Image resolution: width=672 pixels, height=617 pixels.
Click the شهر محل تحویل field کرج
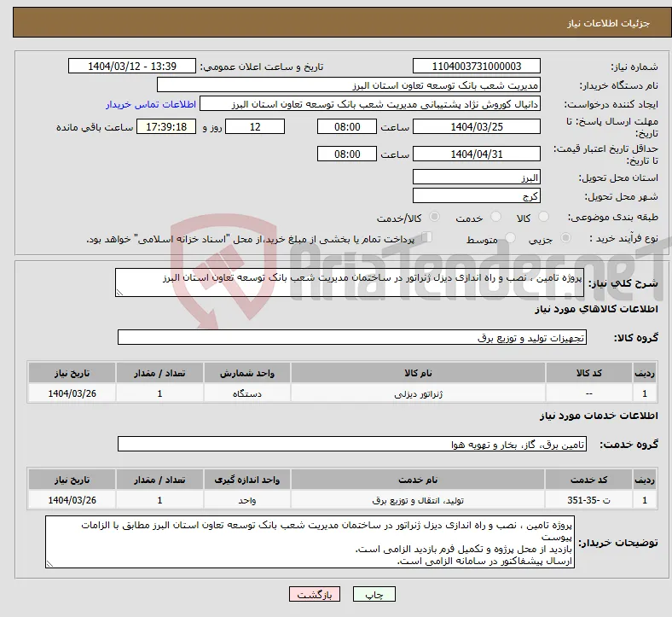click(476, 195)
